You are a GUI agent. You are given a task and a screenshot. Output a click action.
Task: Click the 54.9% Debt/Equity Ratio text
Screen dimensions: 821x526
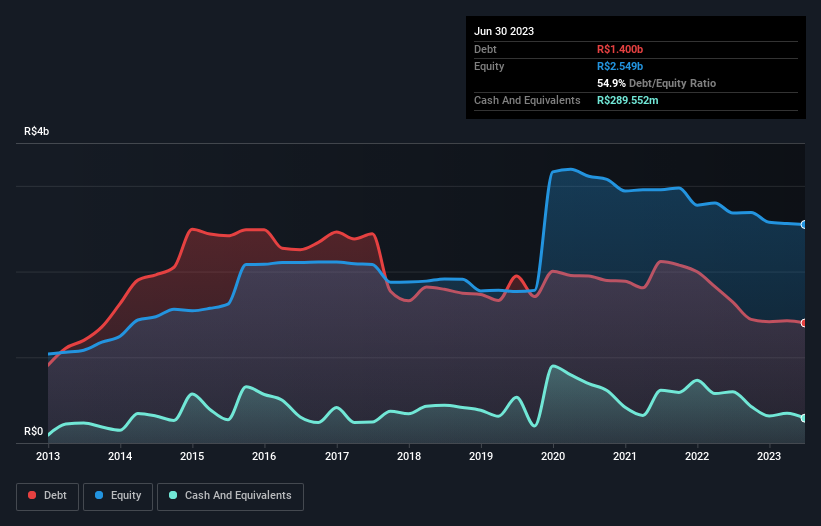pyautogui.click(x=657, y=83)
